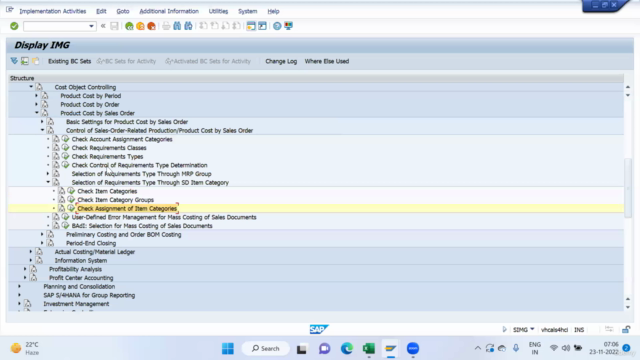The image size is (640, 360).
Task: Open the Edit menu
Action: pyautogui.click(x=101, y=11)
